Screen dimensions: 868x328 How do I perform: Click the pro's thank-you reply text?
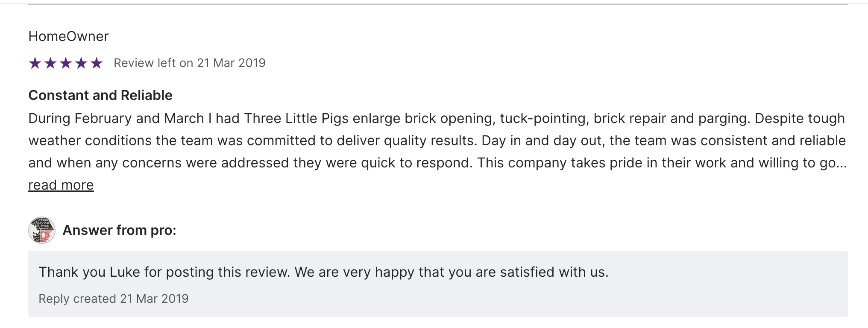pyautogui.click(x=323, y=272)
